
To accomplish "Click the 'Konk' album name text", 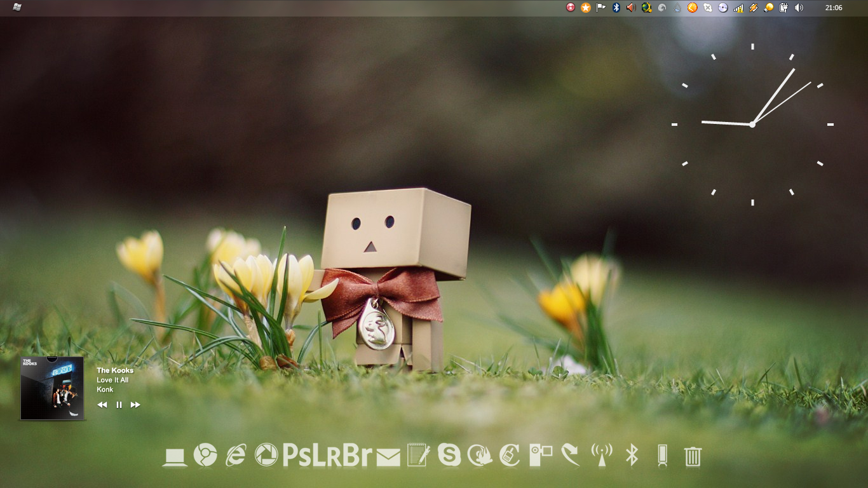I will pos(105,390).
